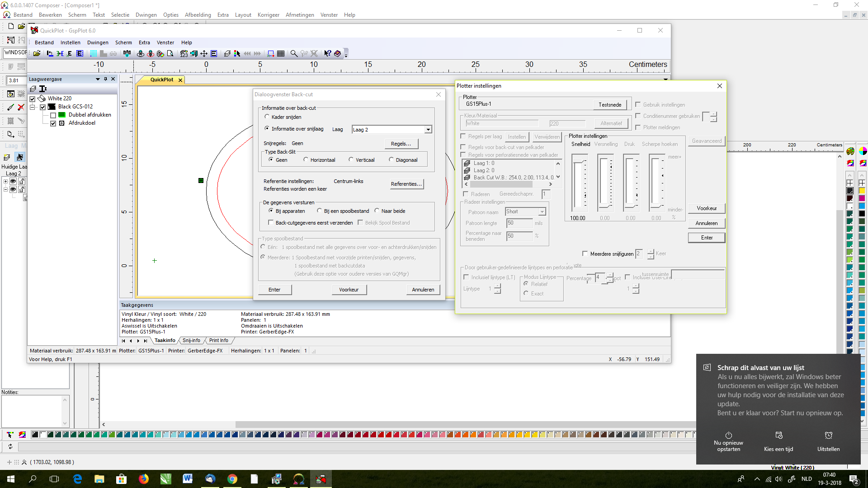
Task: Click the Regels... button
Action: (401, 144)
